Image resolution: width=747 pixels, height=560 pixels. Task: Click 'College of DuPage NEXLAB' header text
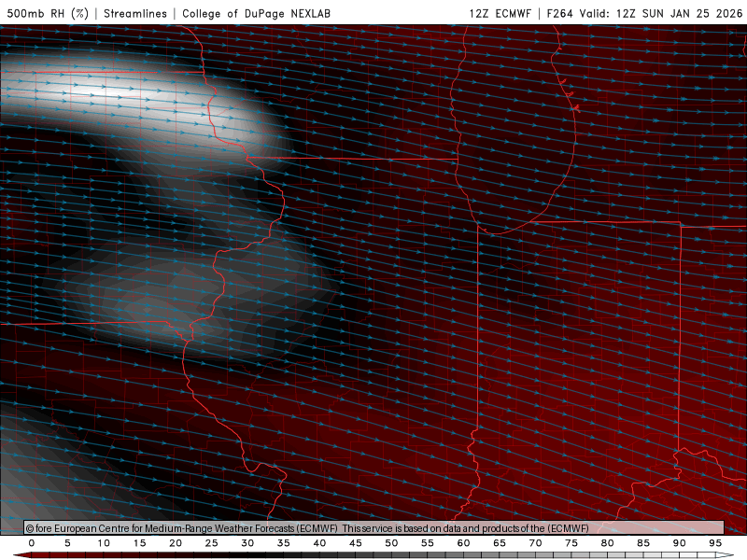pos(256,13)
